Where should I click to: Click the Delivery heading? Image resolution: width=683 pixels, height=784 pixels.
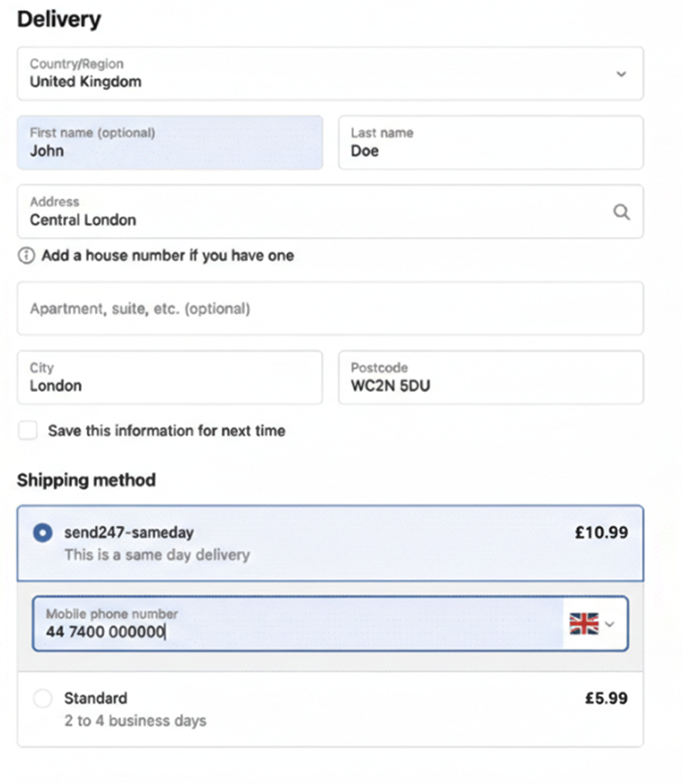coord(59,18)
